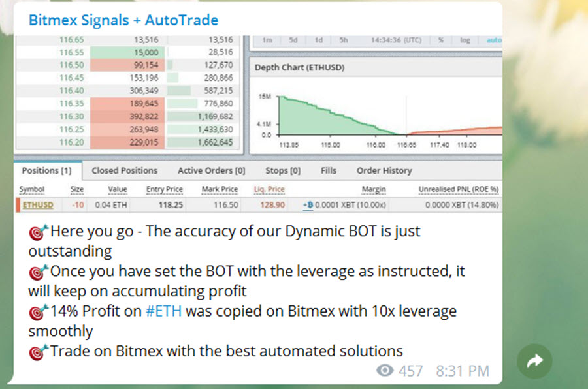Click the Depth Chart (ETHUSD) panel title

coord(300,67)
